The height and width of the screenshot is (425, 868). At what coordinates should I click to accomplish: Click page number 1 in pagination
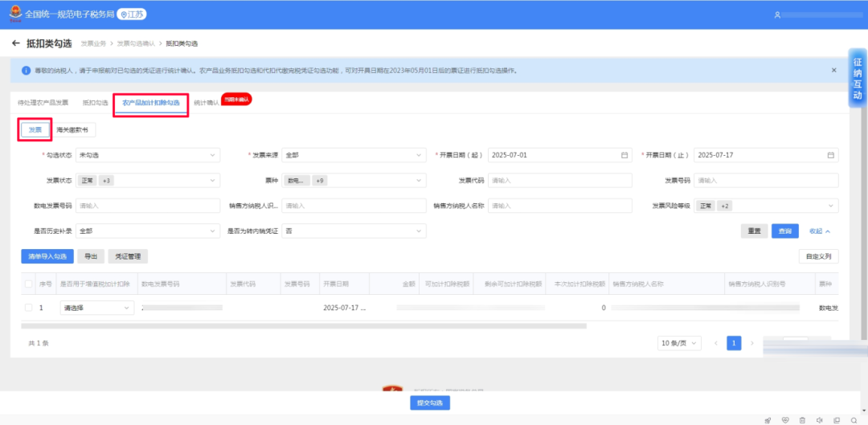tap(734, 343)
